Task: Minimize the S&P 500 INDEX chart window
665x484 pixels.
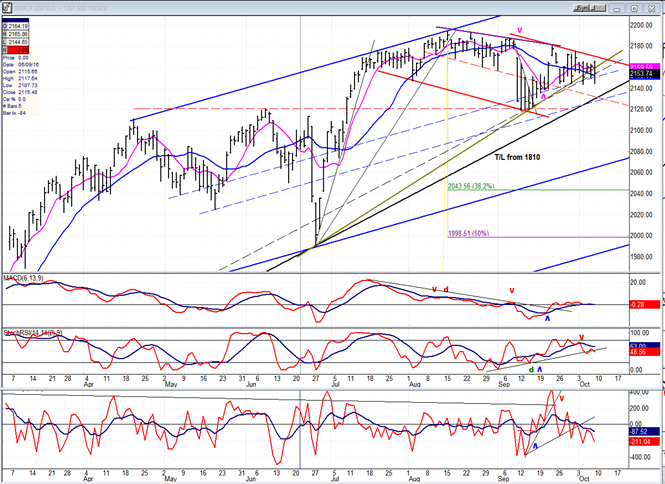Action: click(618, 8)
